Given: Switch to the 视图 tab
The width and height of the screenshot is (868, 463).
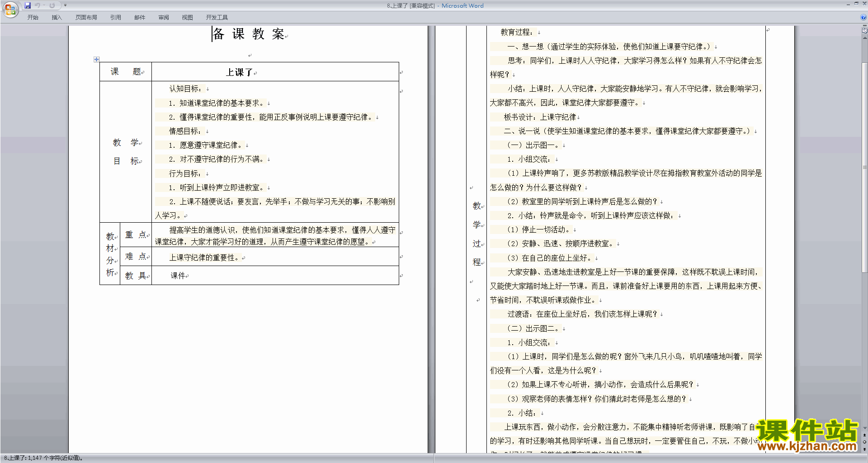Looking at the screenshot, I should [187, 17].
